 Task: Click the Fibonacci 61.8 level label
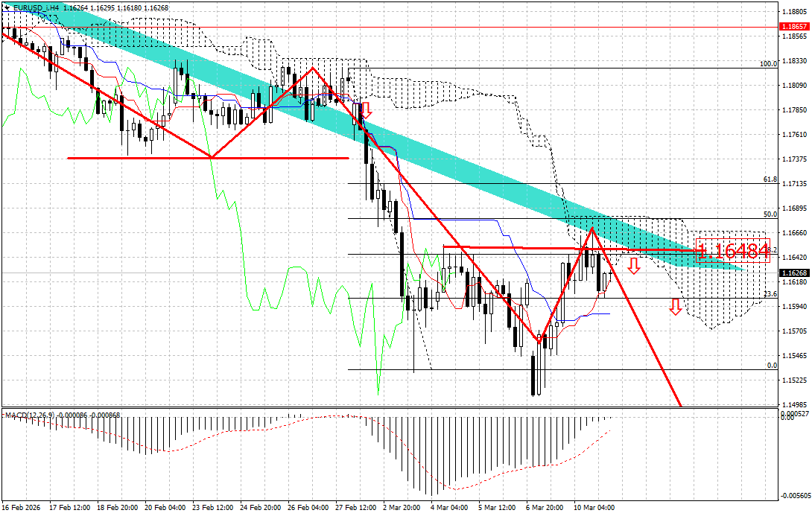point(770,179)
